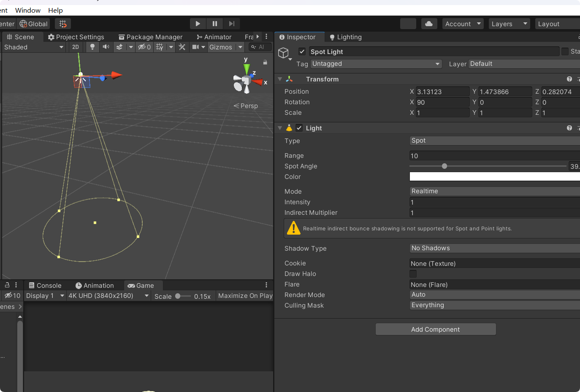The height and width of the screenshot is (392, 580).
Task: Click the Spot Angle slider handle
Action: pos(444,166)
